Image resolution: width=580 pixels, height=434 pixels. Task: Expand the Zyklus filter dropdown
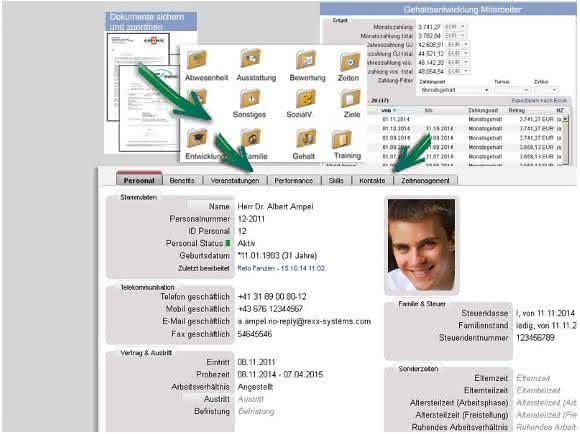tap(546, 90)
